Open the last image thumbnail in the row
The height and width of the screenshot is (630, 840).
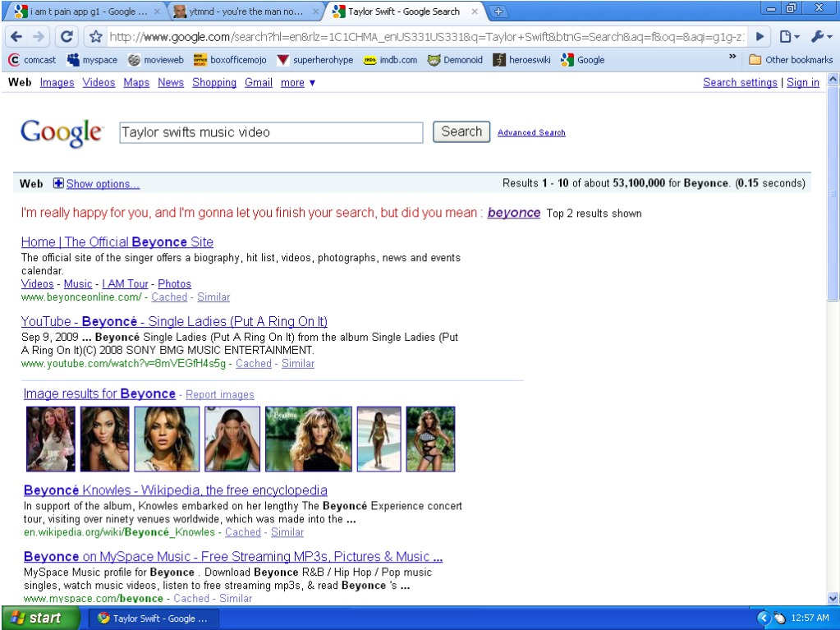coord(430,439)
